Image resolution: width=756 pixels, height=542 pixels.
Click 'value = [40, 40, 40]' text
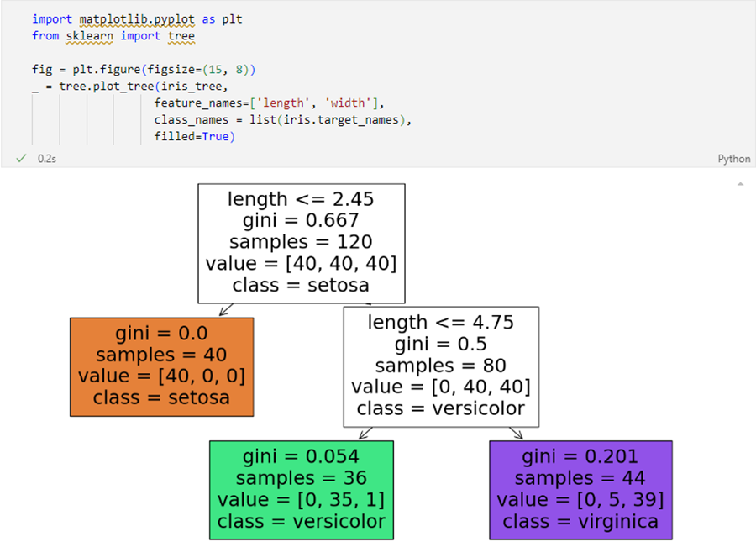301,263
